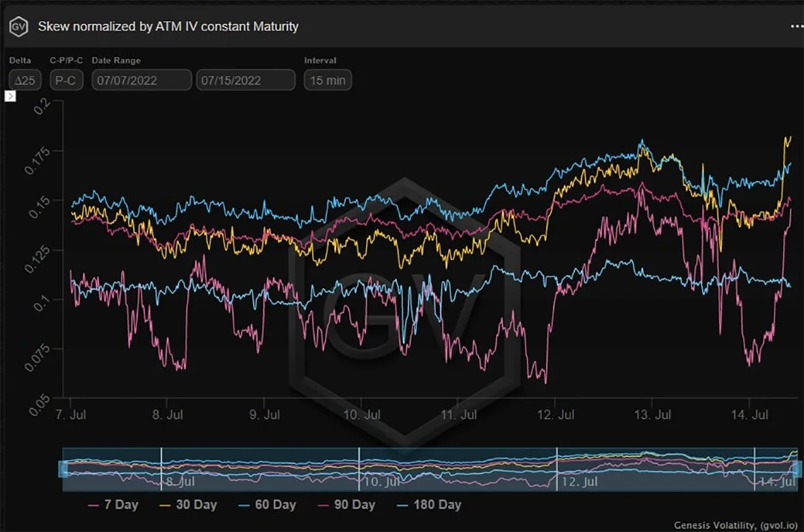
Task: Click the 07/15/2022 end date field
Action: coord(246,81)
